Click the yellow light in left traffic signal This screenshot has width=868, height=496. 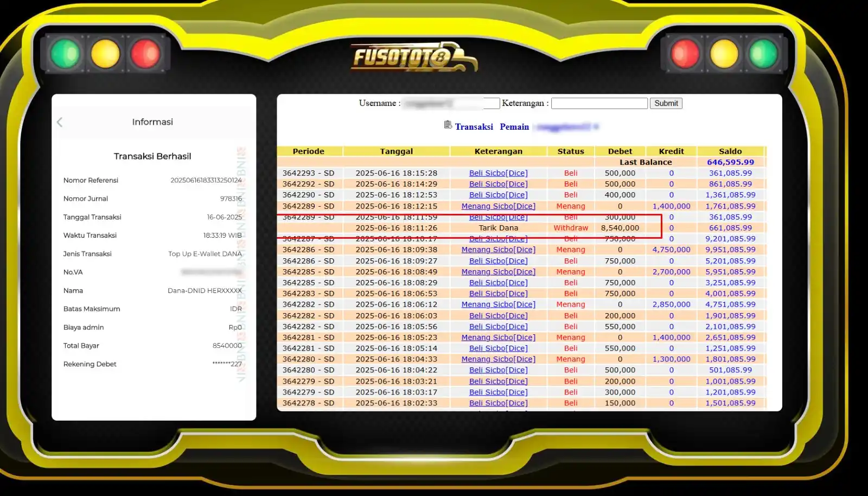[x=105, y=54]
